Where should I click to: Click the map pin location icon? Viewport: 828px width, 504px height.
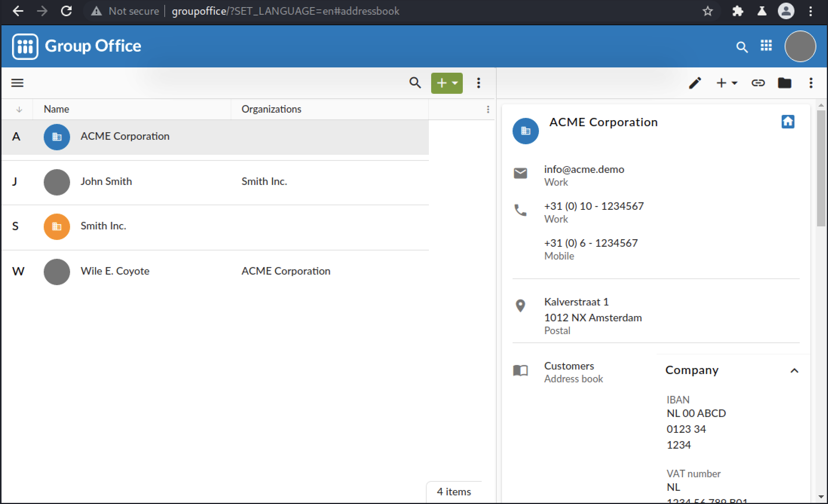[x=520, y=306]
